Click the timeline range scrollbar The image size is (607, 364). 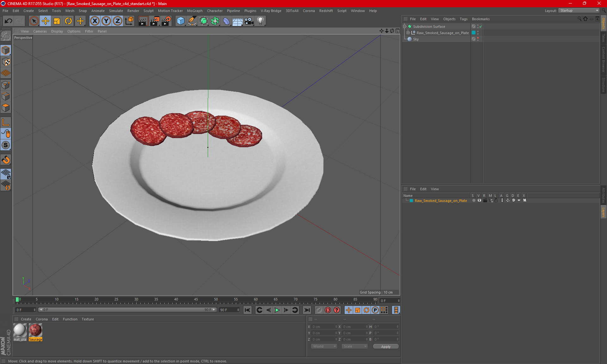pos(128,310)
